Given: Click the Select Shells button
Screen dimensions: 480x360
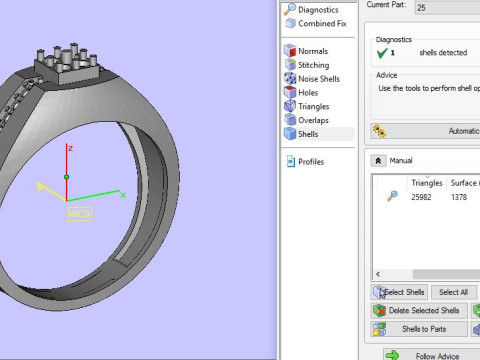Looking at the screenshot, I should [x=399, y=292].
